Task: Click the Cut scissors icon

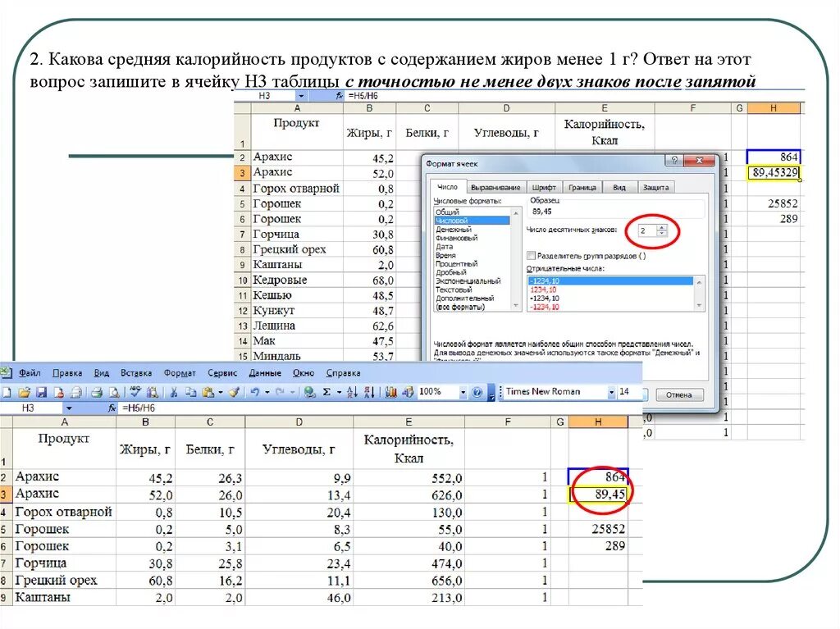Action: pyautogui.click(x=174, y=392)
